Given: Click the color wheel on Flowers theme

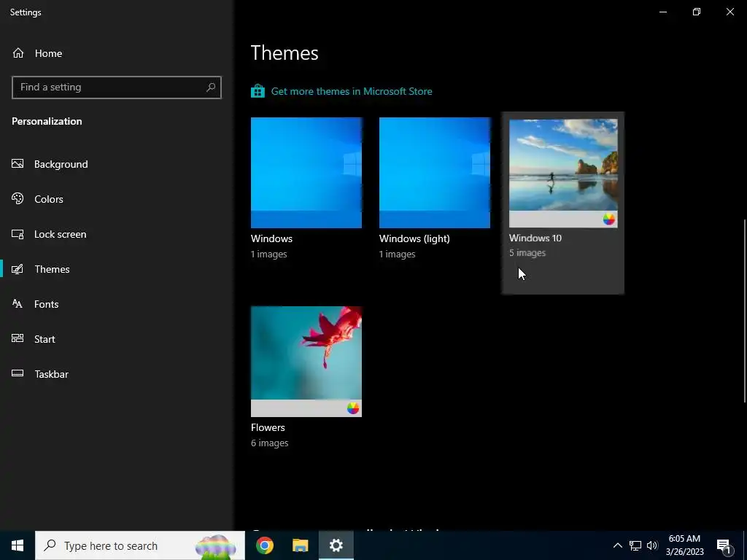Looking at the screenshot, I should (x=353, y=408).
